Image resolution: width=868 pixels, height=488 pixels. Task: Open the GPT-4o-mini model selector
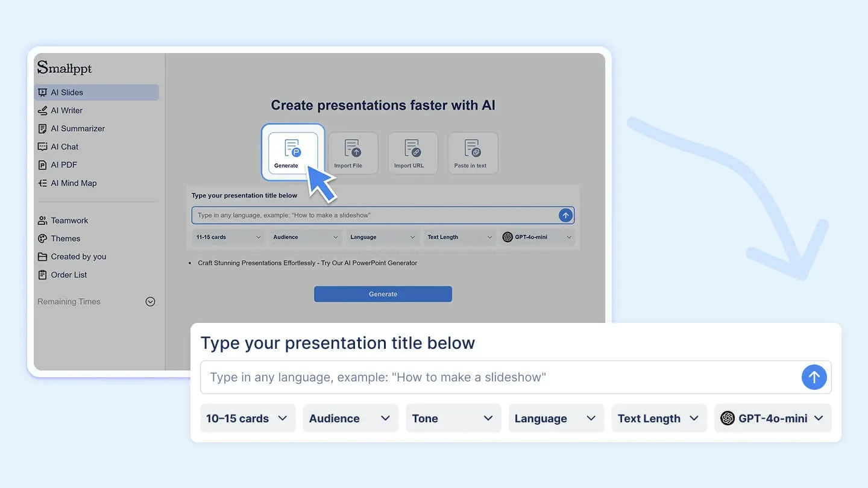pos(773,418)
